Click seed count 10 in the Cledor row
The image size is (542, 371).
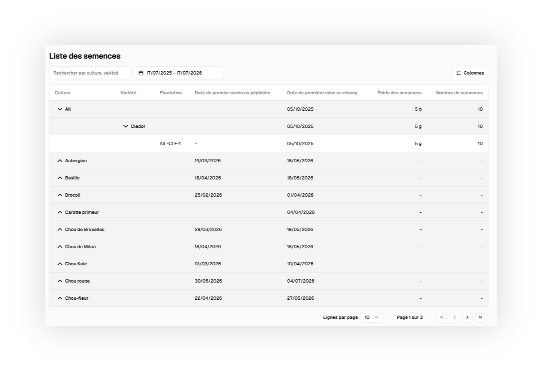[x=480, y=126]
